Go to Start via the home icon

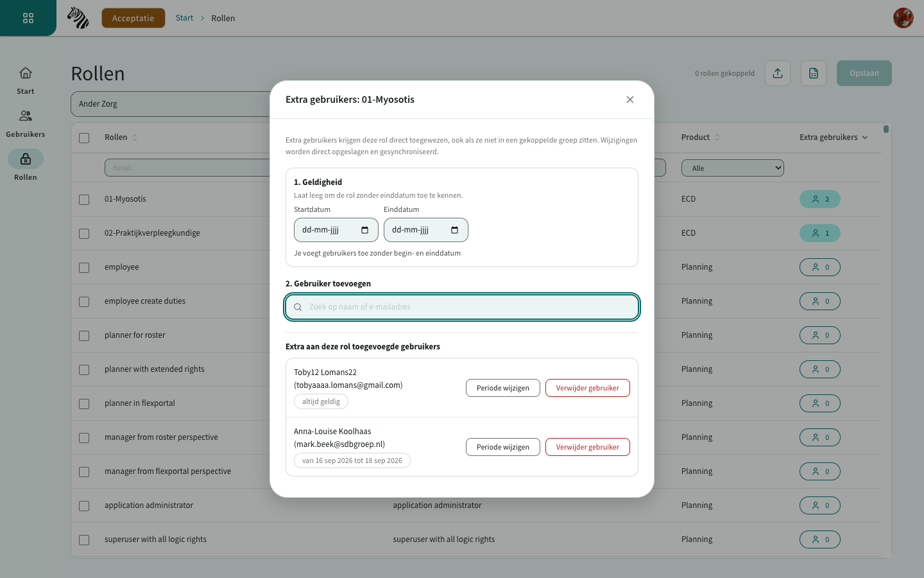click(x=26, y=73)
